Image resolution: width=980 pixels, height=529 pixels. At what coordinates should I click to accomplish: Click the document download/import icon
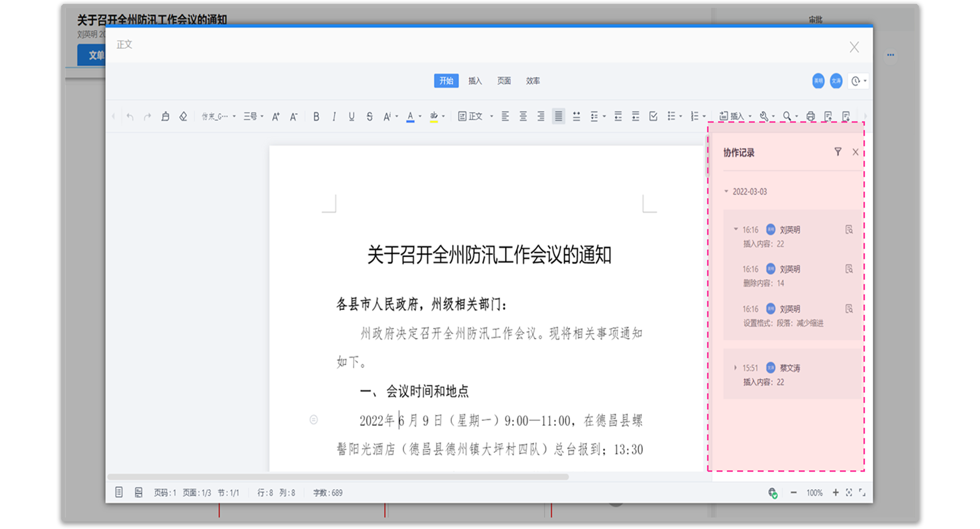tap(846, 116)
